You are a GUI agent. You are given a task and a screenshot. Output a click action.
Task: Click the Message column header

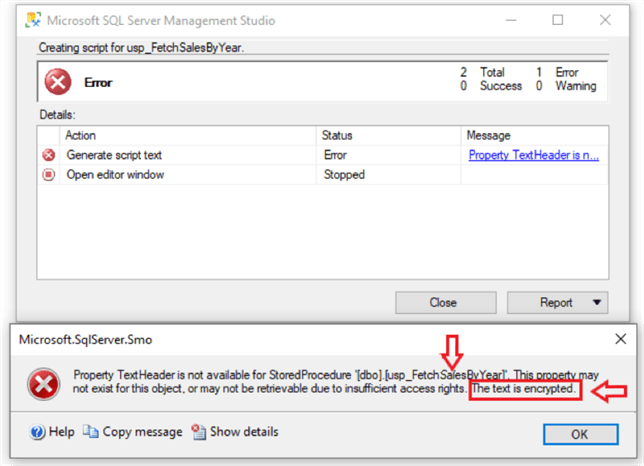pyautogui.click(x=534, y=135)
